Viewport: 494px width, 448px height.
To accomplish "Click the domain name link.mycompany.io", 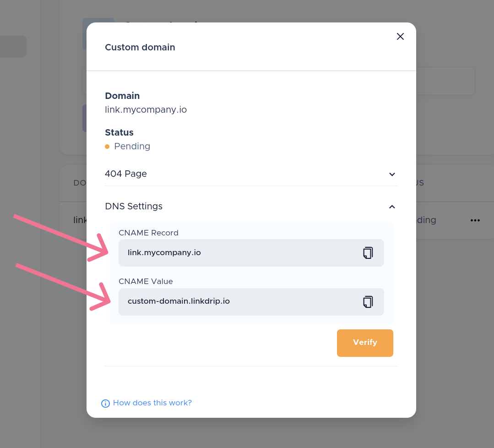I will pos(146,109).
